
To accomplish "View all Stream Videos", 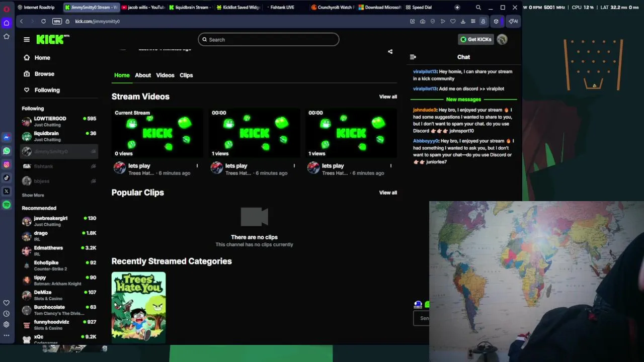I will pyautogui.click(x=388, y=97).
